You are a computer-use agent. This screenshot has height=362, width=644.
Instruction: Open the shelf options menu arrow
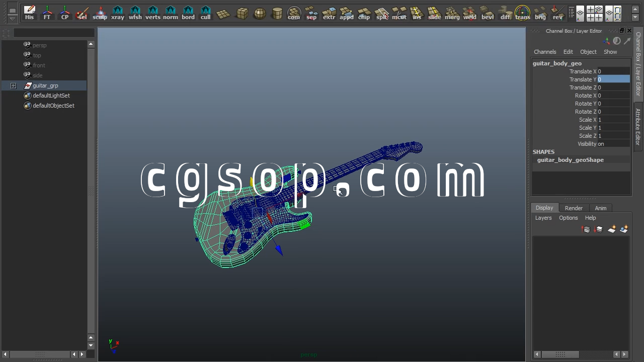(13, 19)
